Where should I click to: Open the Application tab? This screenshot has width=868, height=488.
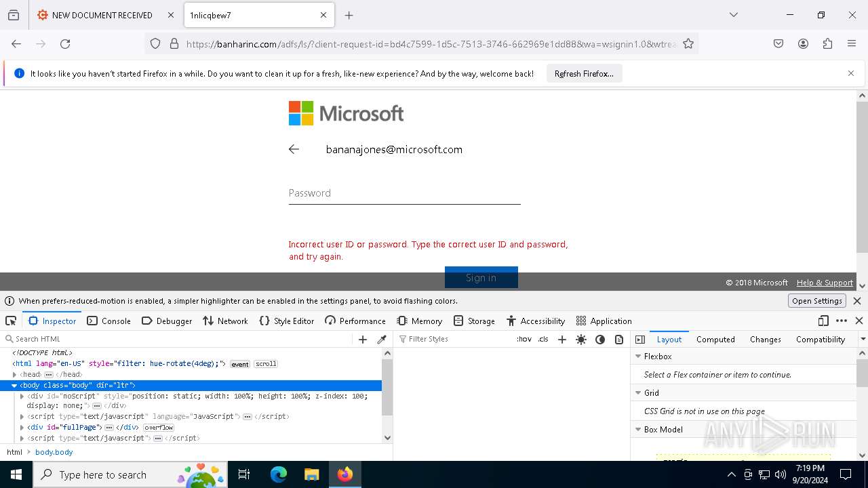coord(604,321)
